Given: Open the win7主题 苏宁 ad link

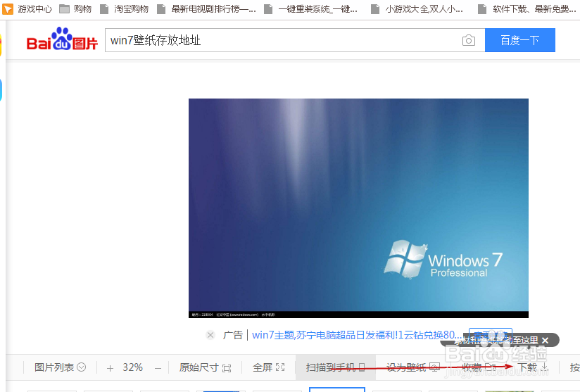Looking at the screenshot, I should click(x=357, y=335).
